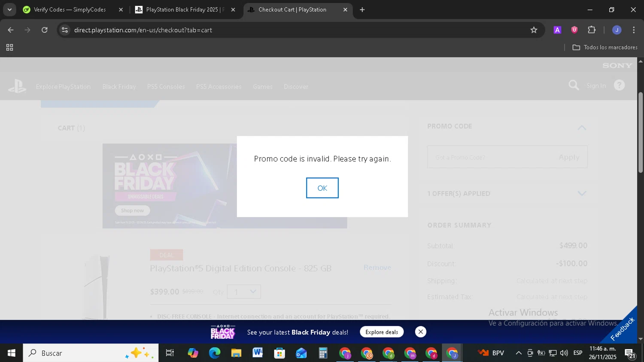Show hidden system tray icons
The image size is (644, 362).
[519, 353]
